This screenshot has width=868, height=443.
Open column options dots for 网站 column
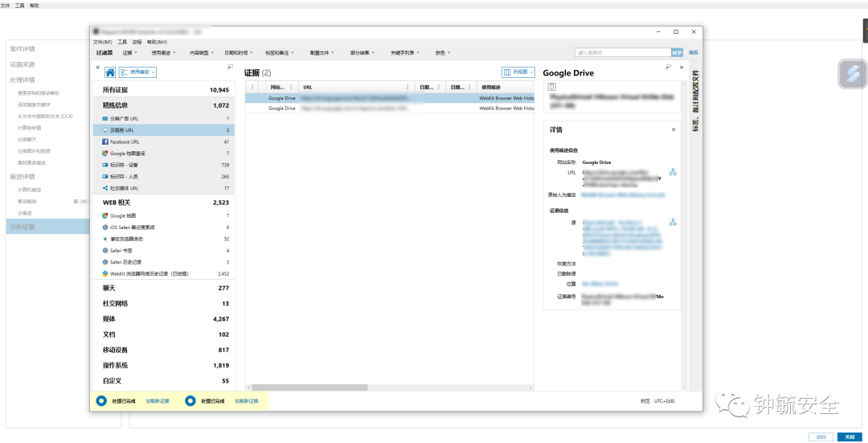(x=291, y=87)
